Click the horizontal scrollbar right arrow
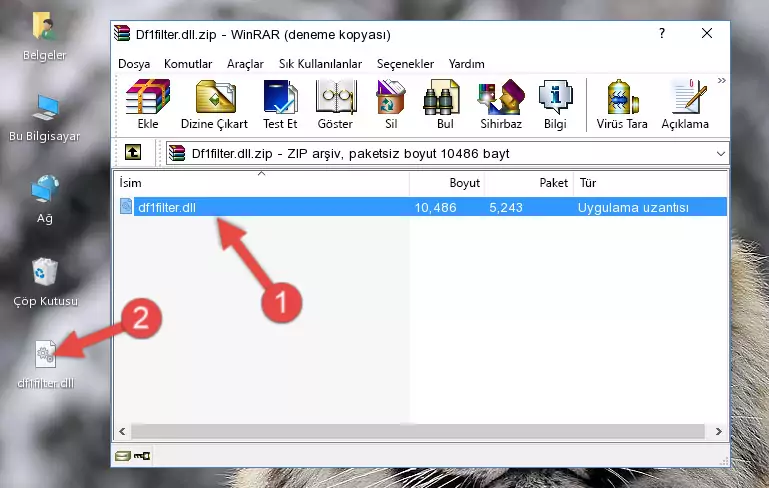The image size is (769, 488). coord(718,431)
